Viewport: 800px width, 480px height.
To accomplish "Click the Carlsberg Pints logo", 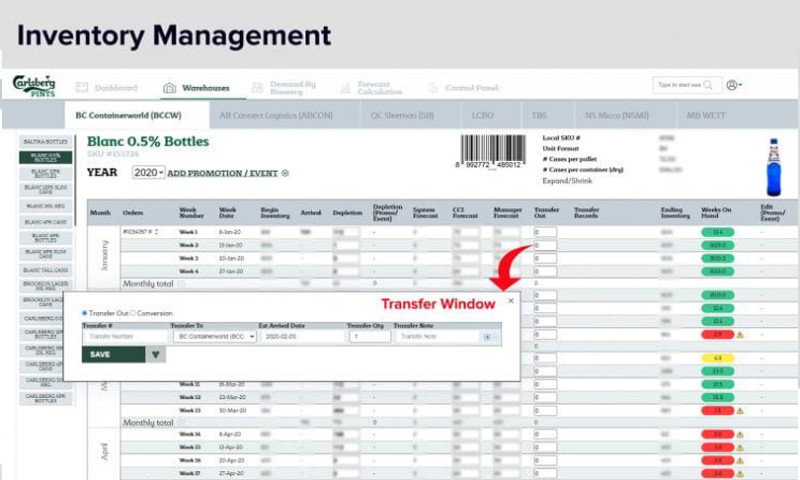I will (34, 86).
